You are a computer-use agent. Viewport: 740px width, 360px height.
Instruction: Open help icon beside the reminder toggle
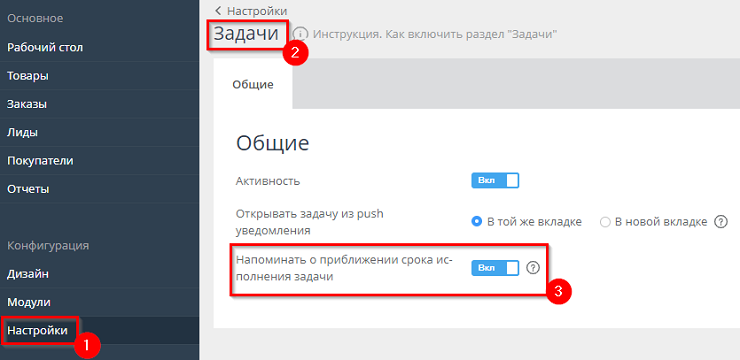coord(532,268)
